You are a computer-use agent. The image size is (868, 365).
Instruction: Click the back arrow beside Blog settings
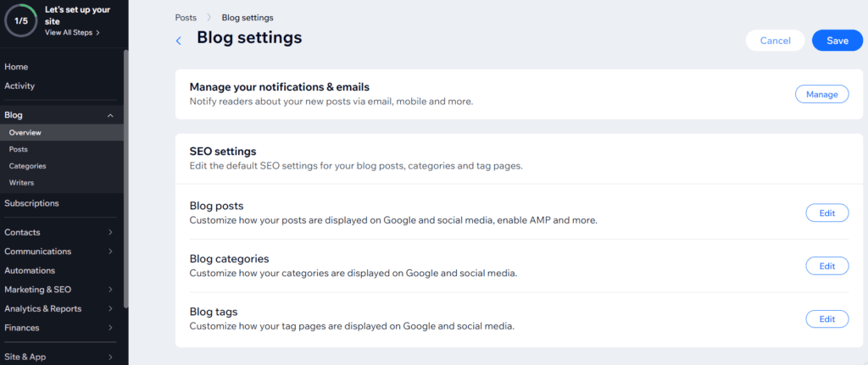tap(178, 41)
